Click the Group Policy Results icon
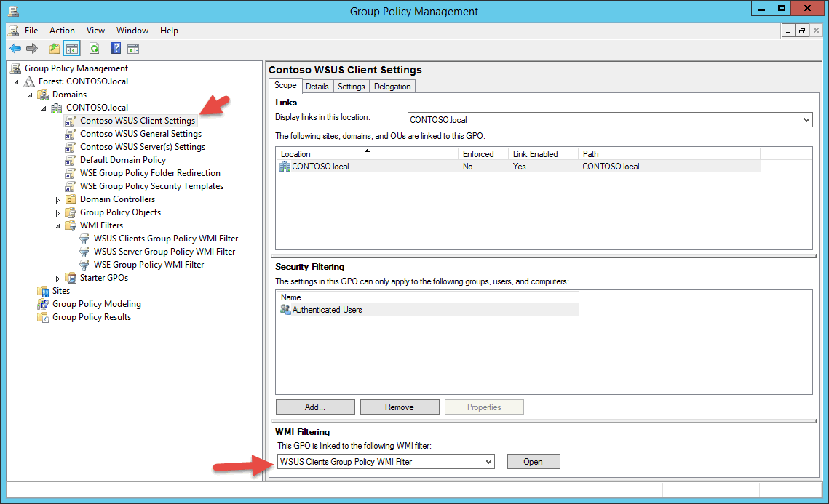 tap(43, 318)
